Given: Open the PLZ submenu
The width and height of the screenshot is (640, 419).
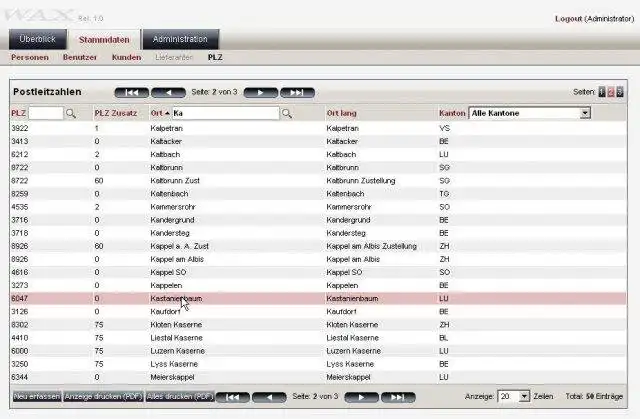Looking at the screenshot, I should tap(215, 58).
